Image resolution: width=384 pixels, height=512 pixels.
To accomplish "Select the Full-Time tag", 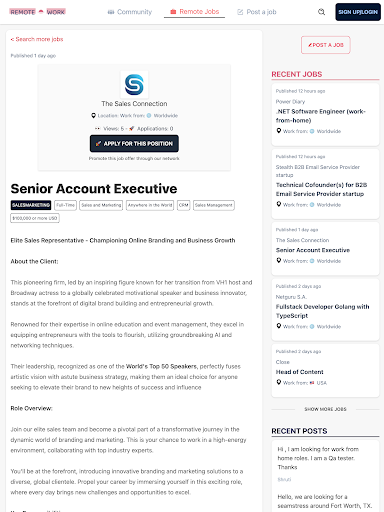I will (x=65, y=205).
